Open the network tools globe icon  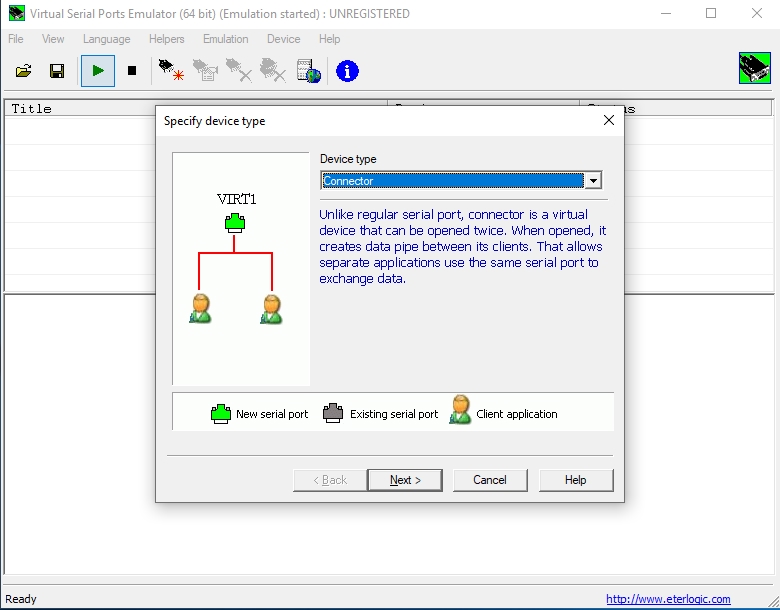(x=308, y=71)
